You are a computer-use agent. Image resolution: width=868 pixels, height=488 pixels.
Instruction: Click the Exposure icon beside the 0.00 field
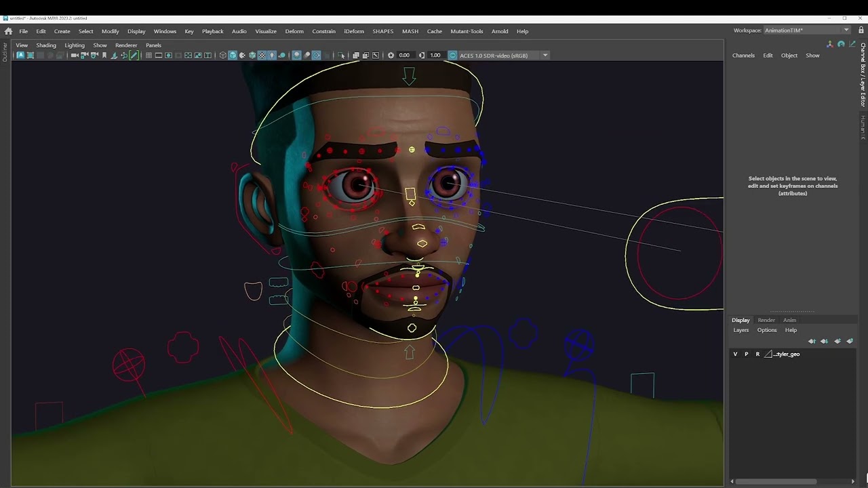391,55
